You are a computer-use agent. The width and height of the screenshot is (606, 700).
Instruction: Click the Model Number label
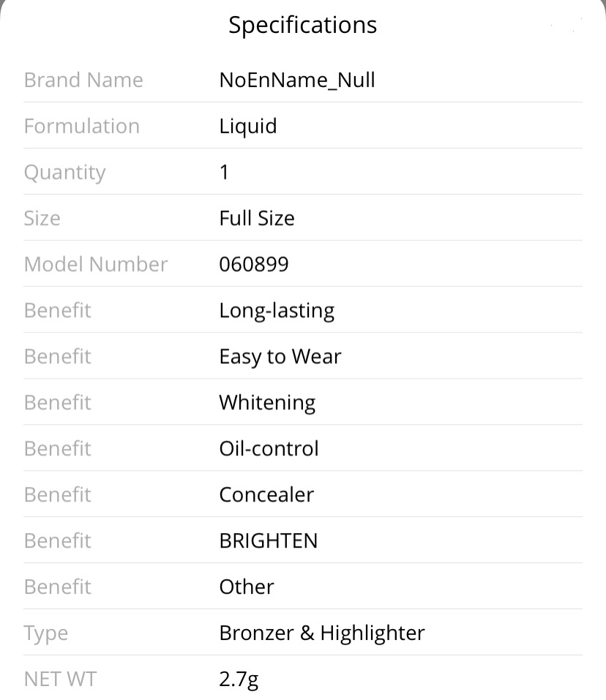point(96,264)
